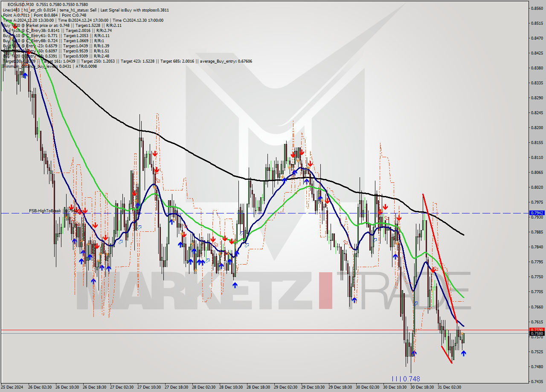Click 'Time B:2024.12.24 17:30:00' text
This screenshot has width=546, height=392.
click(x=83, y=20)
